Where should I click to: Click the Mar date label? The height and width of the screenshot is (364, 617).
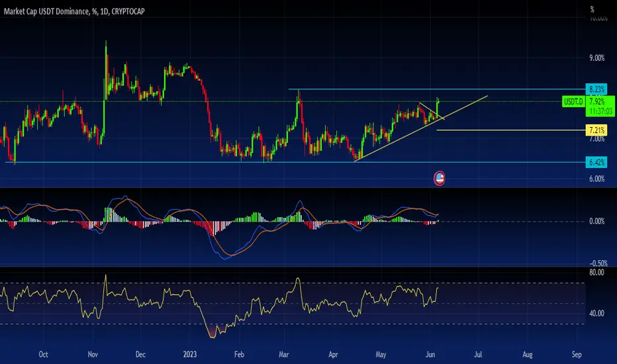(284, 354)
